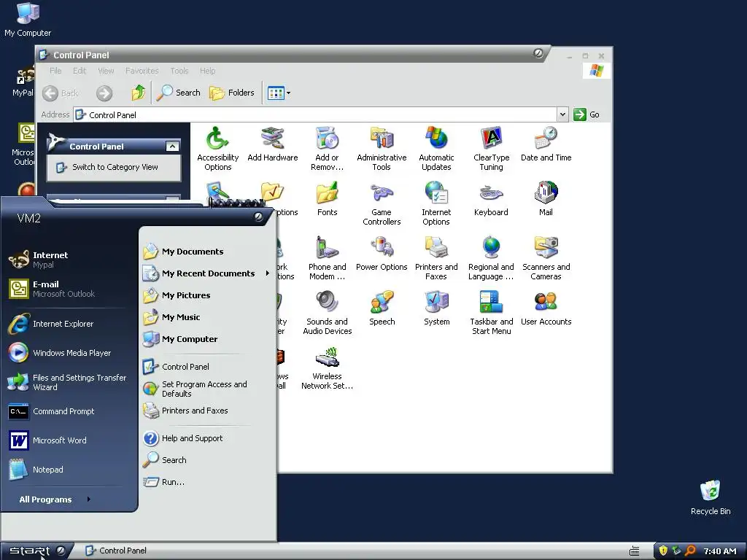
Task: Open Set Program Access and Defaults
Action: tap(207, 389)
